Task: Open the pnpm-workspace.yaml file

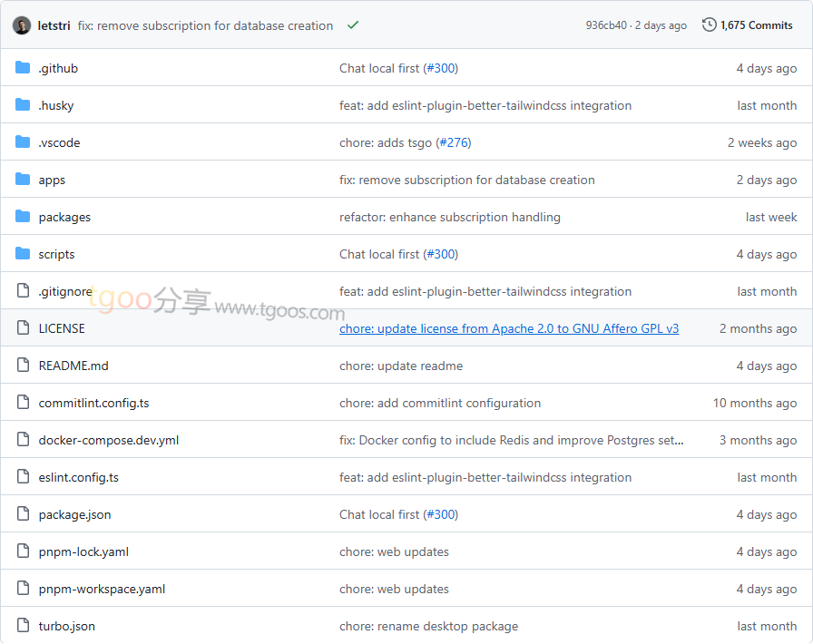Action: pyautogui.click(x=102, y=589)
